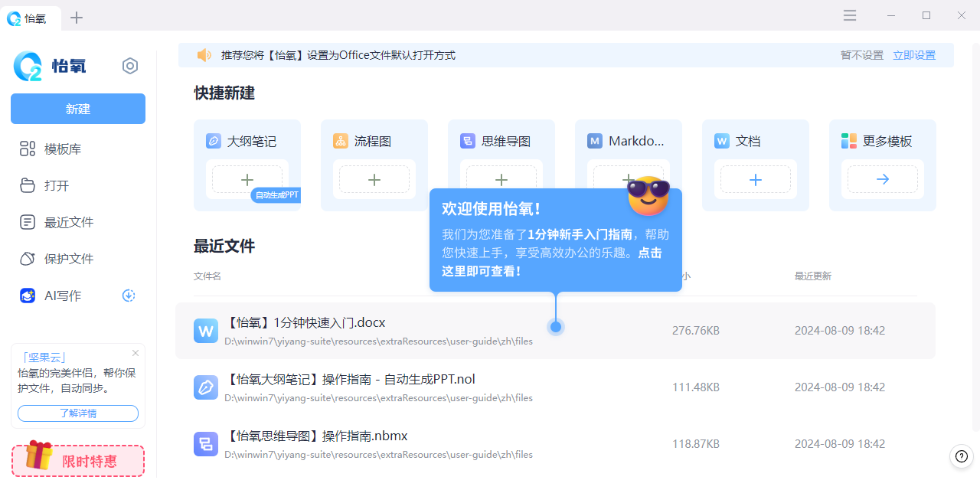Viewport: 980px width, 490px height.
Task: Click the Word icon of 1分钟快速入门.docx
Action: click(x=205, y=330)
